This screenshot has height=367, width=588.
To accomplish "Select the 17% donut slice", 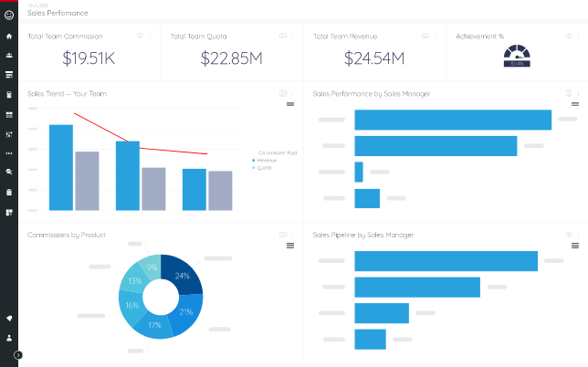I will [153, 326].
